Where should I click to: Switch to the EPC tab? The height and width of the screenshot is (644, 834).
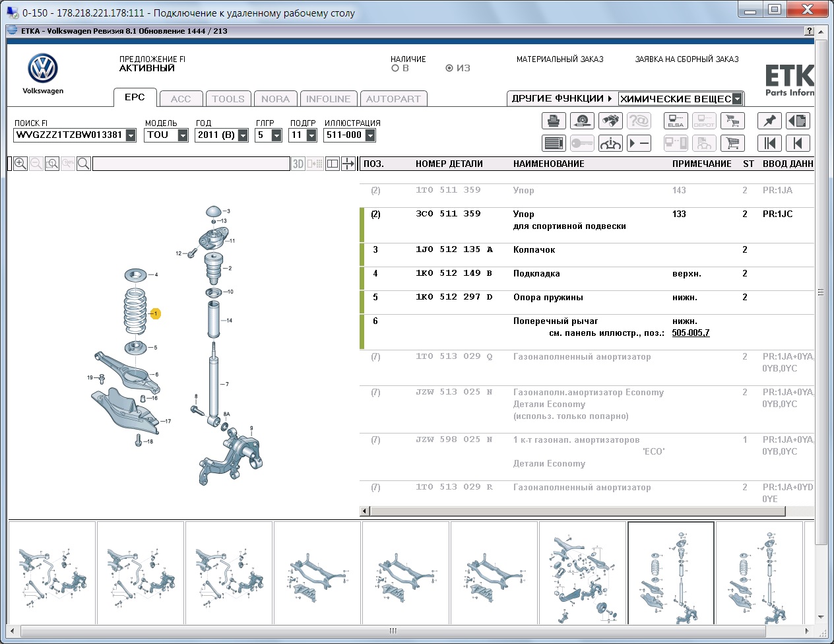coord(135,97)
